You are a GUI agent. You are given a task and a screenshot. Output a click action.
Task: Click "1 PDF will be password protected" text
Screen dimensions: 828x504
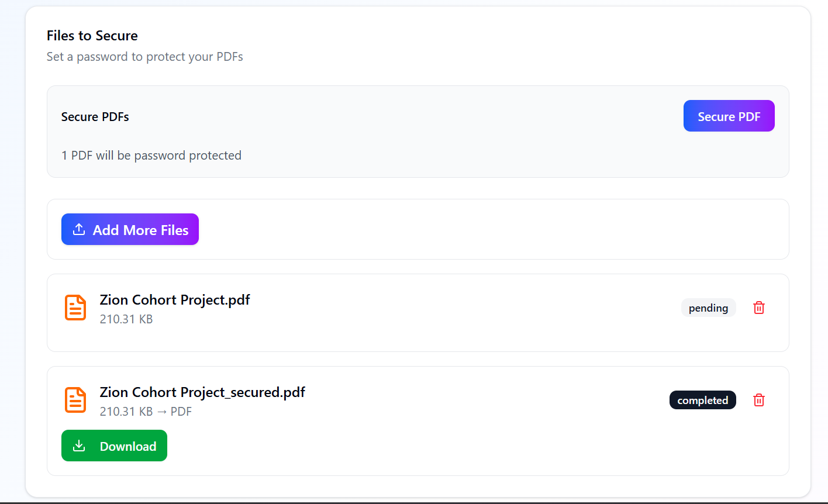coord(151,156)
